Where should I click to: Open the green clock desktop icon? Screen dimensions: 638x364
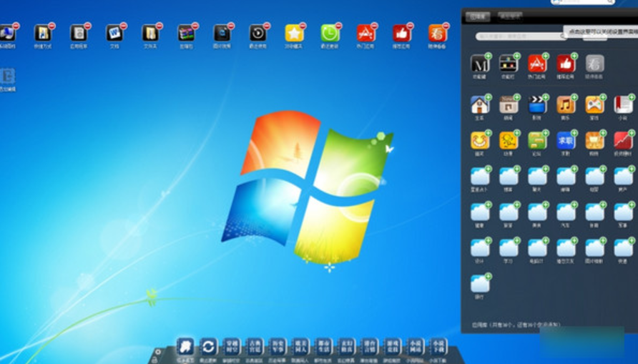[329, 33]
